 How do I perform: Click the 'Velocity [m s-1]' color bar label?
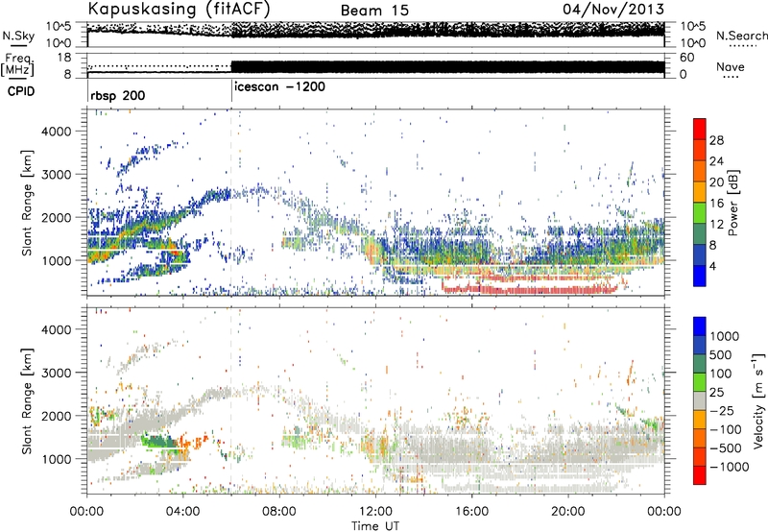[758, 399]
